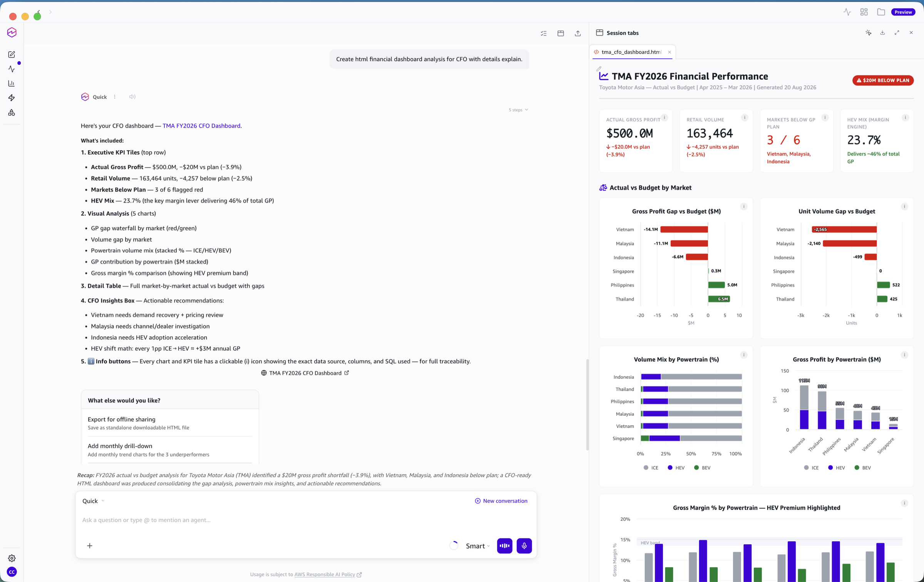Download the dashboard from Session tabs header

[x=882, y=33]
